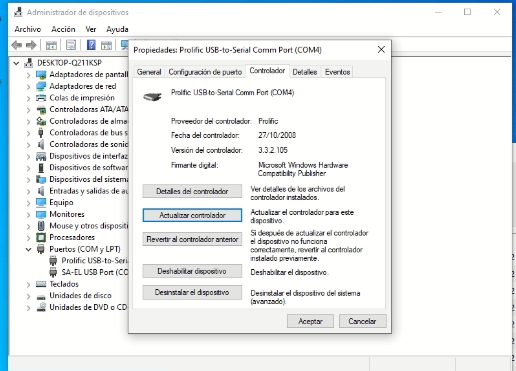
Task: Click the Help question mark toolbar icon
Action: tap(91, 45)
